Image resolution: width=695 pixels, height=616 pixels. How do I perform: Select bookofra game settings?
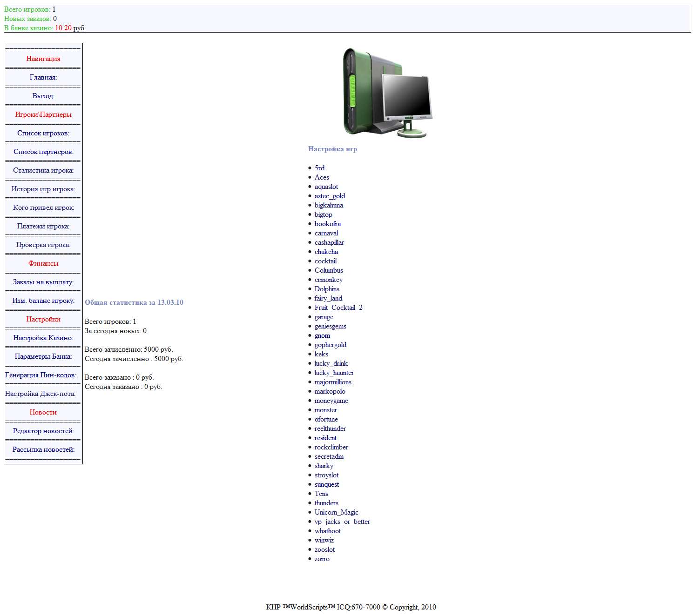tap(327, 224)
